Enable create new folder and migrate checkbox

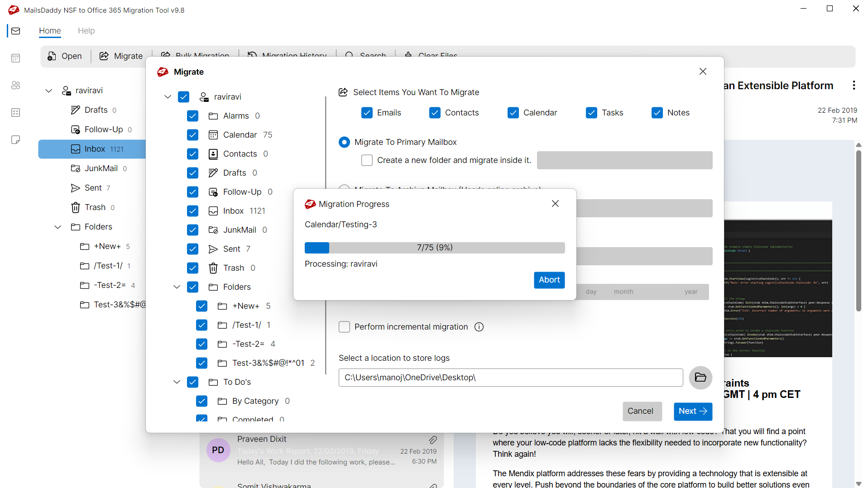[x=367, y=160]
